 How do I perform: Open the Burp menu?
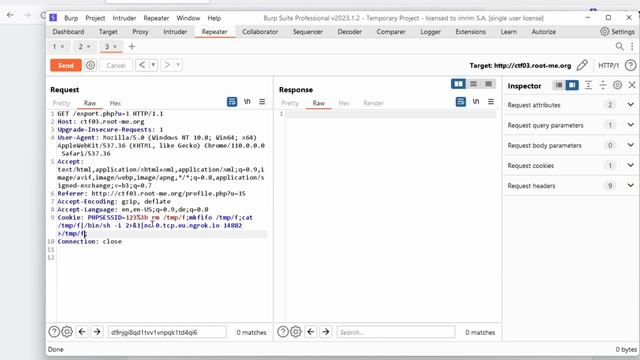tap(71, 18)
